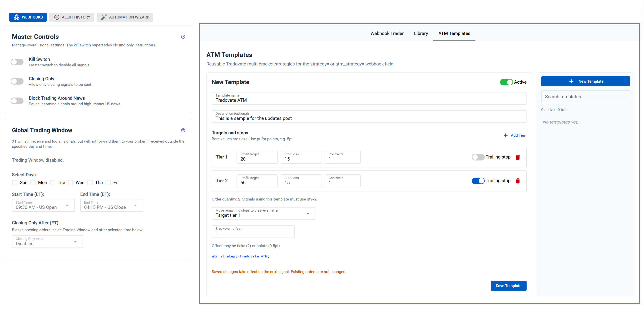Switch to Library tab
The height and width of the screenshot is (310, 644).
(421, 33)
